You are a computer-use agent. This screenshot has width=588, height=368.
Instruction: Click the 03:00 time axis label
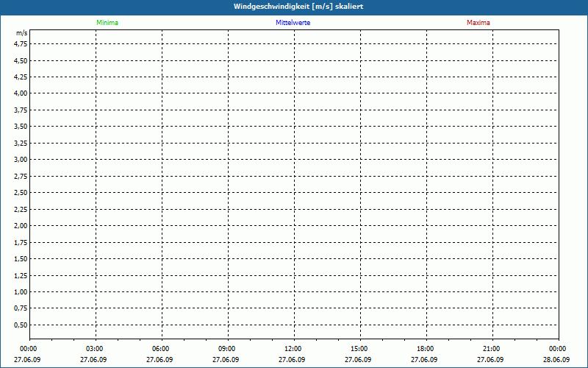(95, 349)
